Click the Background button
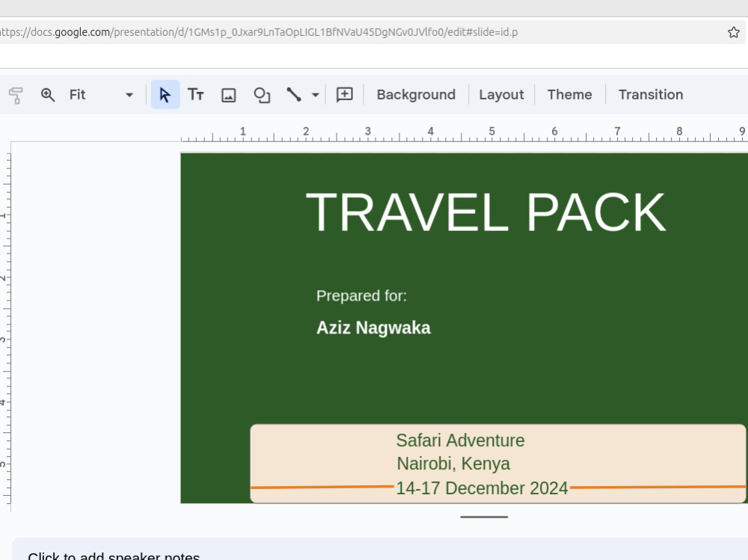 click(416, 94)
